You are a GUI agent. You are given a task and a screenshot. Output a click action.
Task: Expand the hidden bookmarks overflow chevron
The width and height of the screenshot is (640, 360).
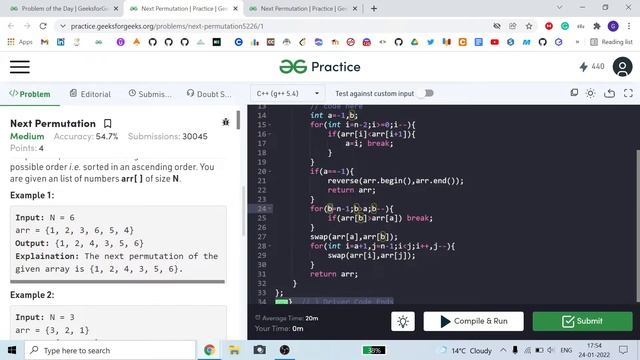(x=577, y=42)
